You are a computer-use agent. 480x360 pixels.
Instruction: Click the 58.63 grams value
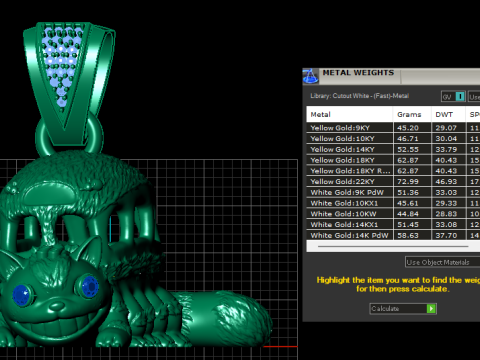coord(408,235)
